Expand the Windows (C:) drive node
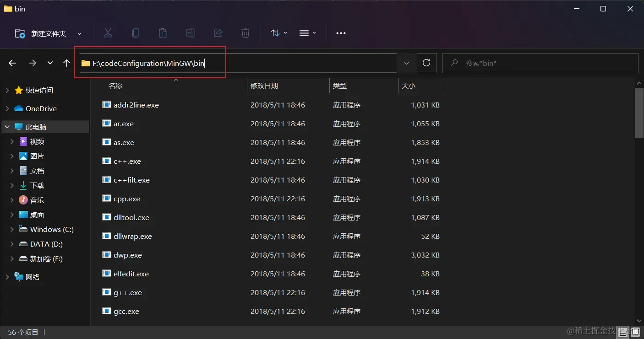Image resolution: width=644 pixels, height=339 pixels. [12, 230]
